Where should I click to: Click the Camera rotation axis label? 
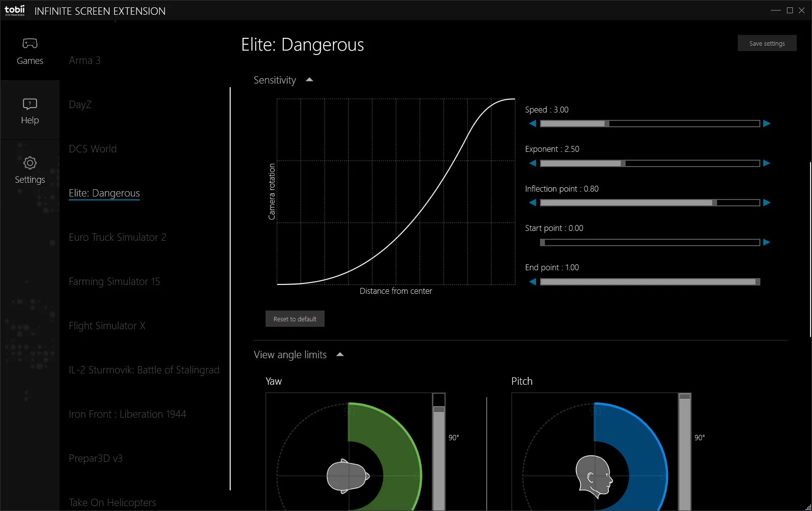[271, 192]
